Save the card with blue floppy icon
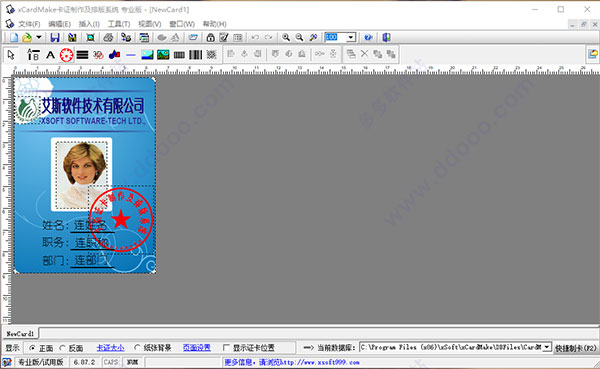The width and height of the screenshot is (600, 369). point(55,37)
